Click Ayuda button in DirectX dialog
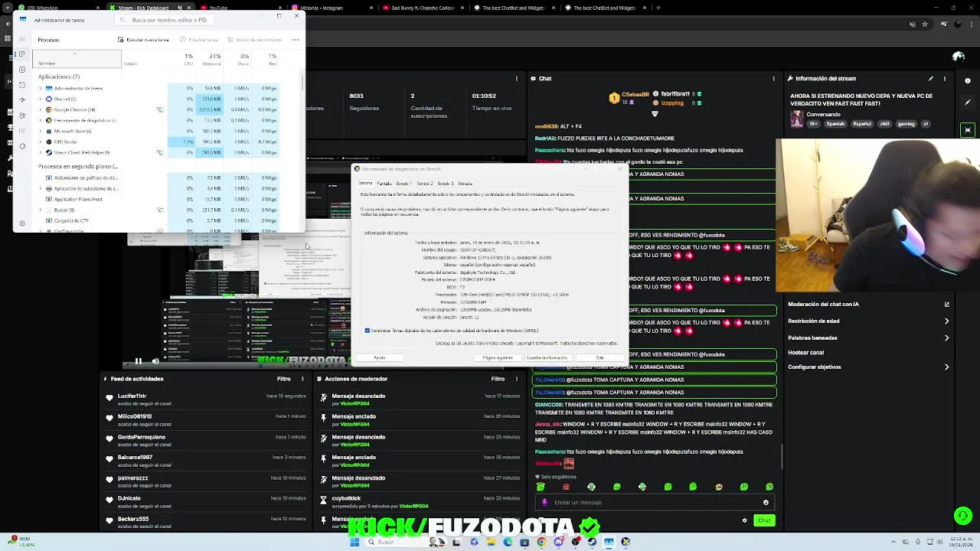The height and width of the screenshot is (551, 980). point(379,357)
